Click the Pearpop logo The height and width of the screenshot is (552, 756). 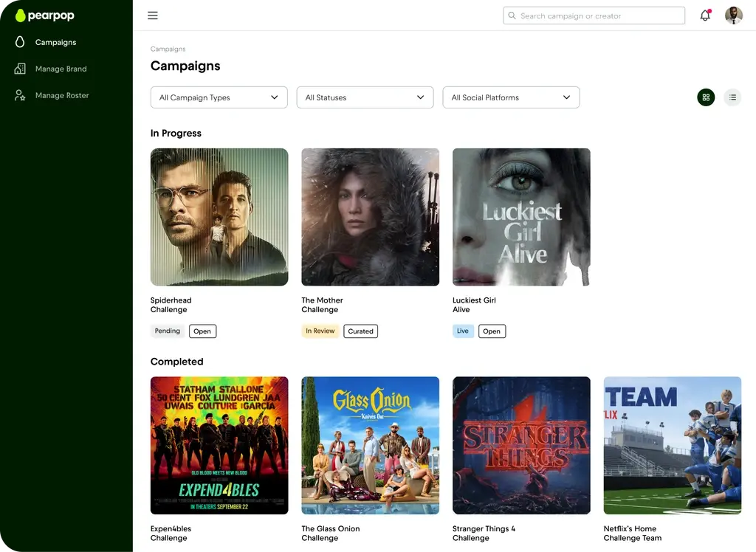coord(44,15)
